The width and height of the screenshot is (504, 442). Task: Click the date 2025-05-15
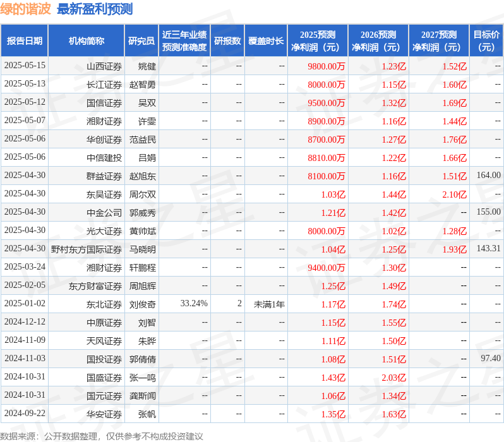[25, 66]
